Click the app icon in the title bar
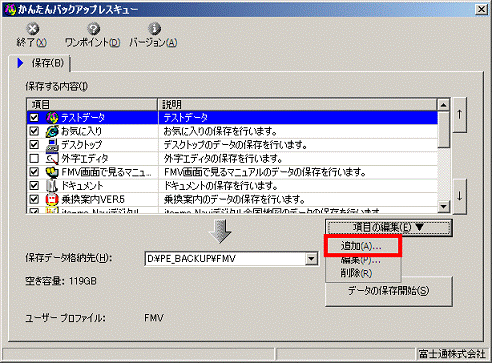492x363 pixels. (x=10, y=9)
